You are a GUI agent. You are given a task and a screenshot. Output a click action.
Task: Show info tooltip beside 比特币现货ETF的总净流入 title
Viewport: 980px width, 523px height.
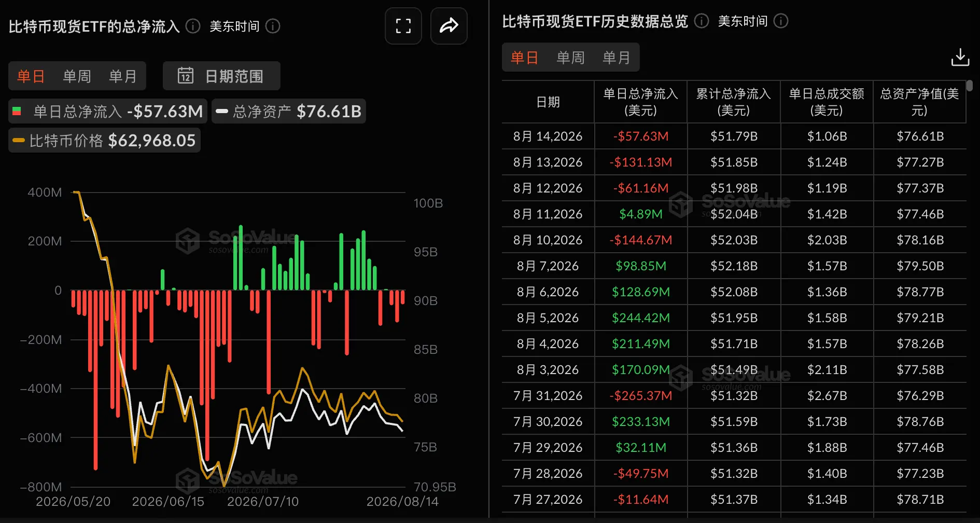[x=193, y=26]
